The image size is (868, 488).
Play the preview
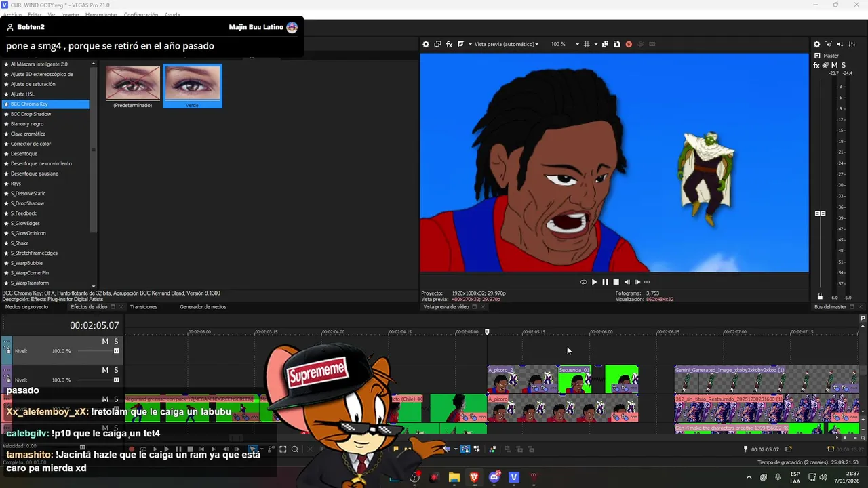595,282
